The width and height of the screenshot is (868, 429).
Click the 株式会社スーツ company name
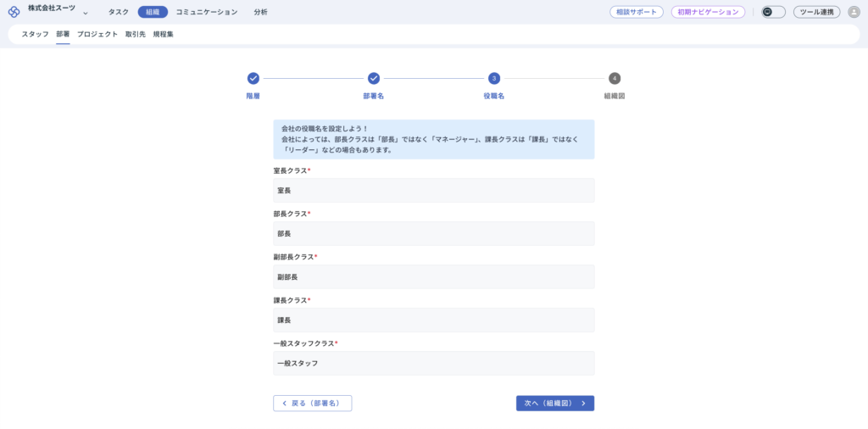pyautogui.click(x=52, y=8)
